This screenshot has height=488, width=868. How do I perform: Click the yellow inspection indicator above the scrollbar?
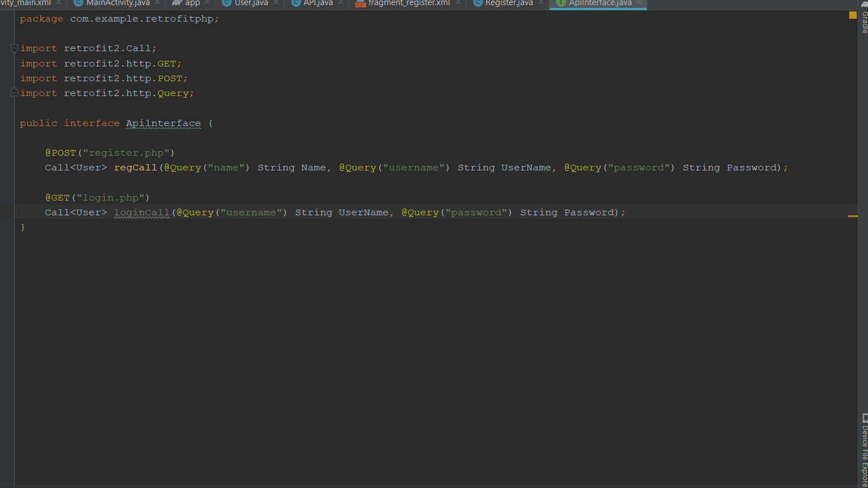pyautogui.click(x=852, y=15)
